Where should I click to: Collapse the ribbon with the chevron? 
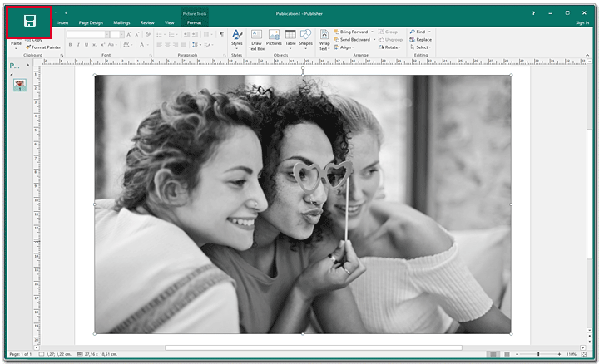[x=587, y=55]
